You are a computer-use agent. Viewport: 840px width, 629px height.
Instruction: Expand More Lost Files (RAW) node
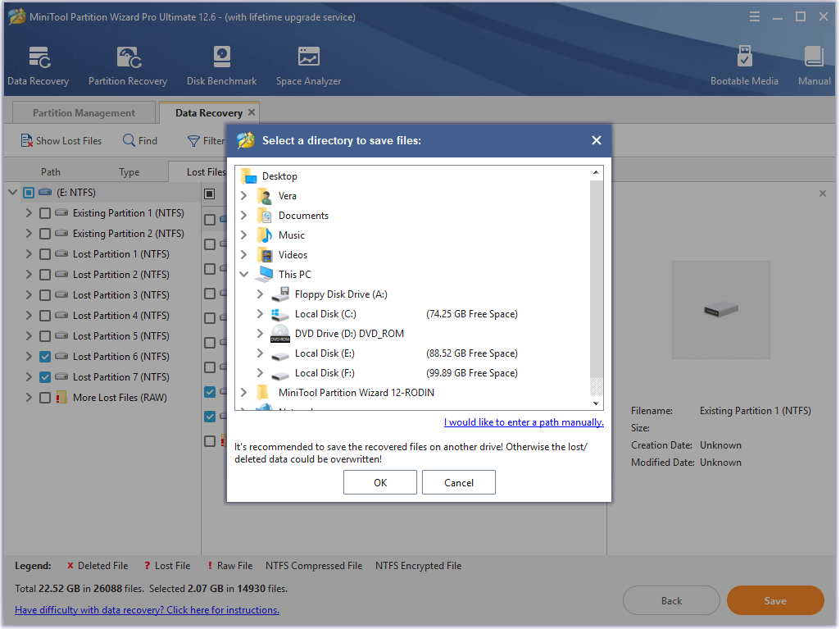[29, 398]
